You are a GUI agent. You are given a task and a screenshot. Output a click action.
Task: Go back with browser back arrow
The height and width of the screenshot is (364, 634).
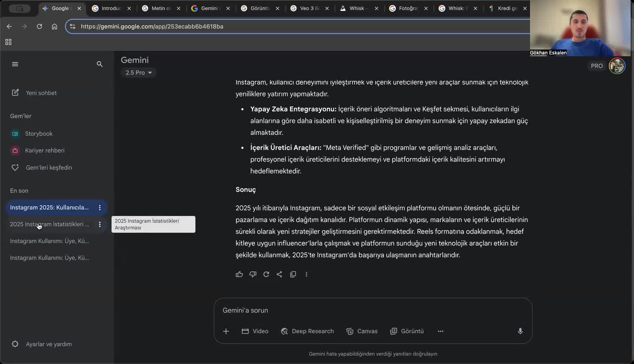tap(9, 26)
